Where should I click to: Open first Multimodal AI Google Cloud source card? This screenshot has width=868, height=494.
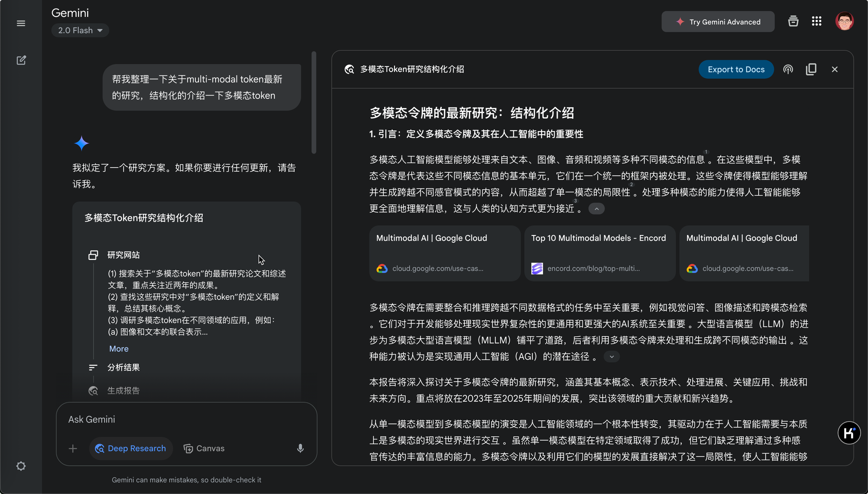tap(445, 253)
